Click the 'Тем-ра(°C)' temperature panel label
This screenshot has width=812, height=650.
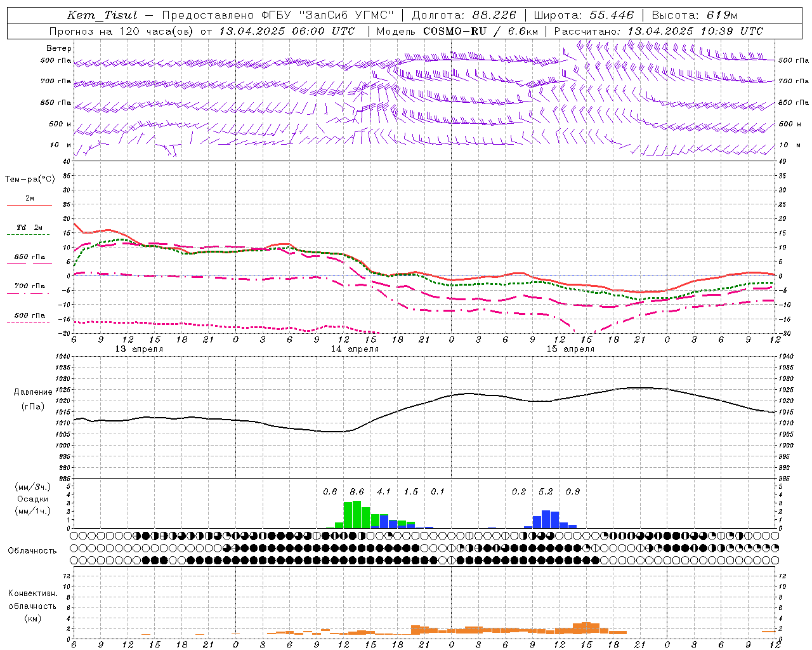(30, 180)
